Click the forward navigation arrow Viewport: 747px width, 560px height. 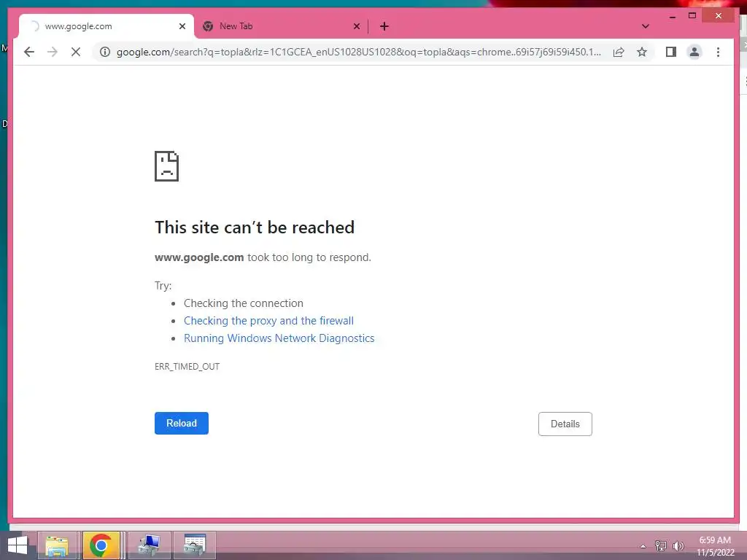53,52
